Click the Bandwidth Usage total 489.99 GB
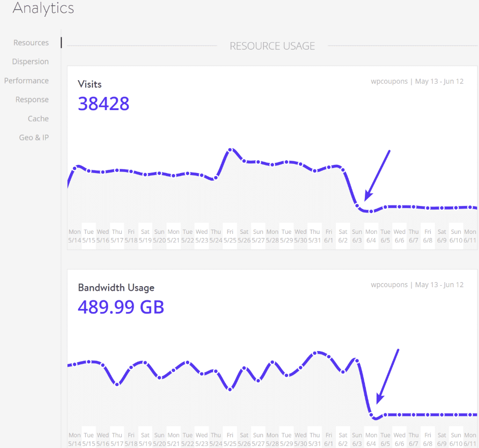 [x=121, y=306]
